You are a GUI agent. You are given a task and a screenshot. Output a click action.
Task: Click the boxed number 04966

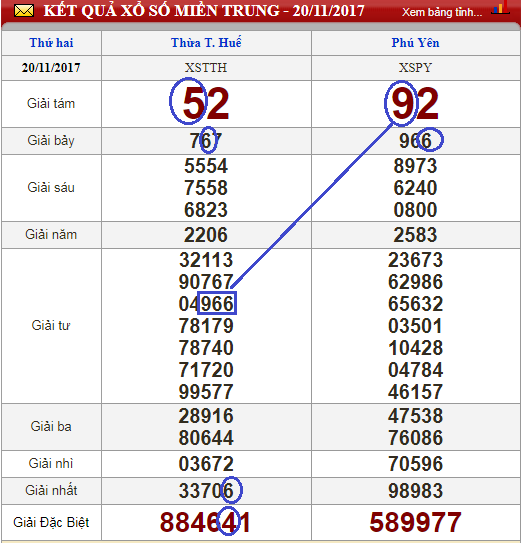click(206, 304)
